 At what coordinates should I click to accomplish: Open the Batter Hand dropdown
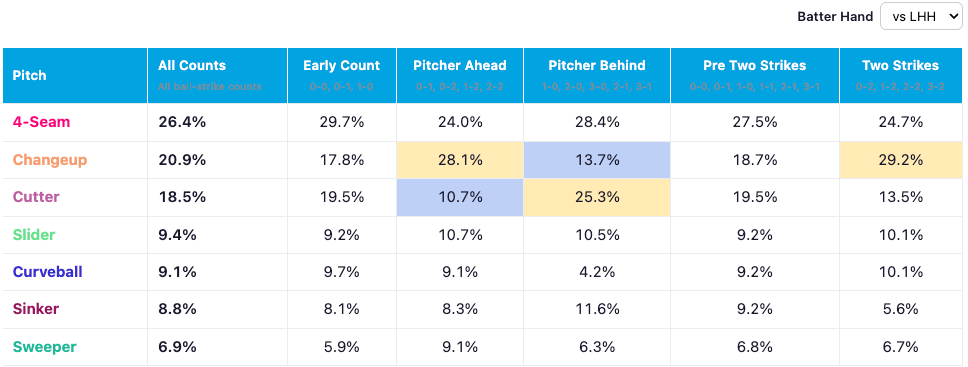tap(920, 17)
